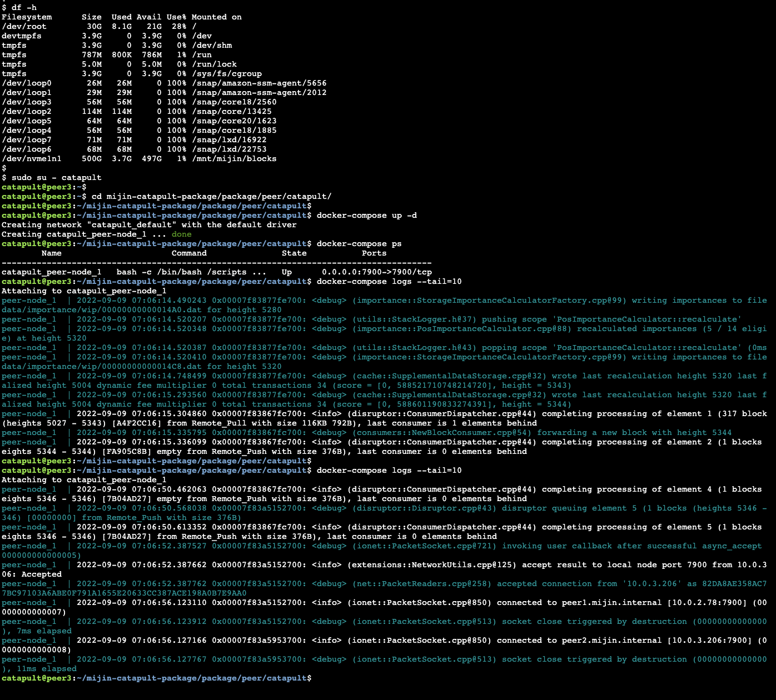Click second 'docker-compose logs --tail=10' command
The width and height of the screenshot is (776, 700).
(389, 470)
